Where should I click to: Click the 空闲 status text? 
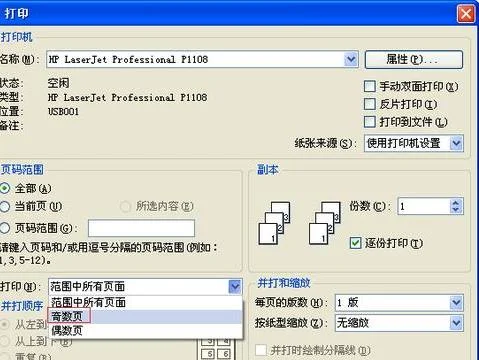tap(58, 83)
